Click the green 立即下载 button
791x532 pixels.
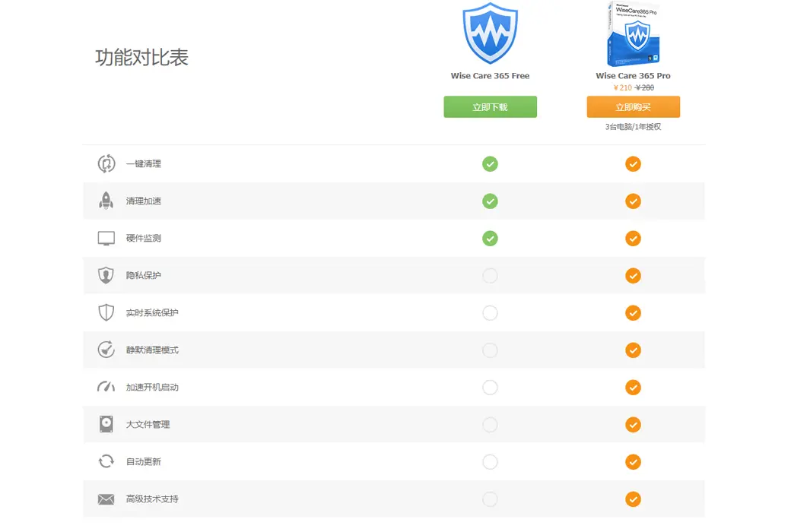click(x=490, y=107)
